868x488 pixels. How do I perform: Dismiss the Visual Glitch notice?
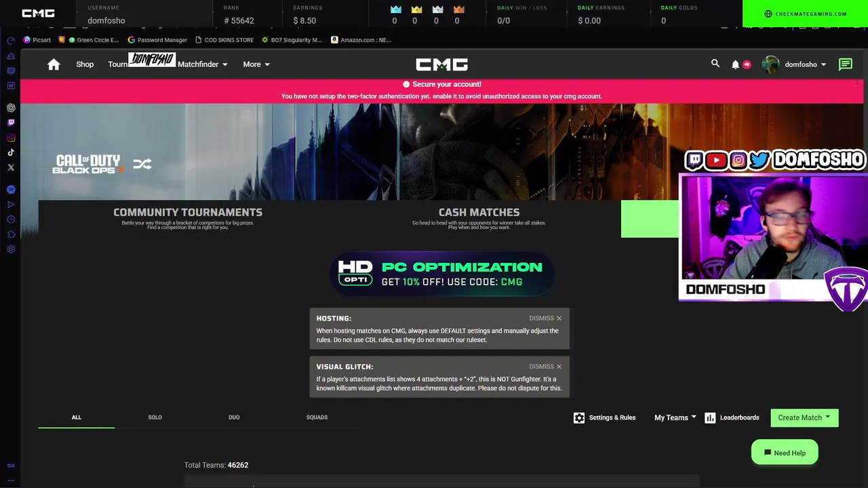545,367
